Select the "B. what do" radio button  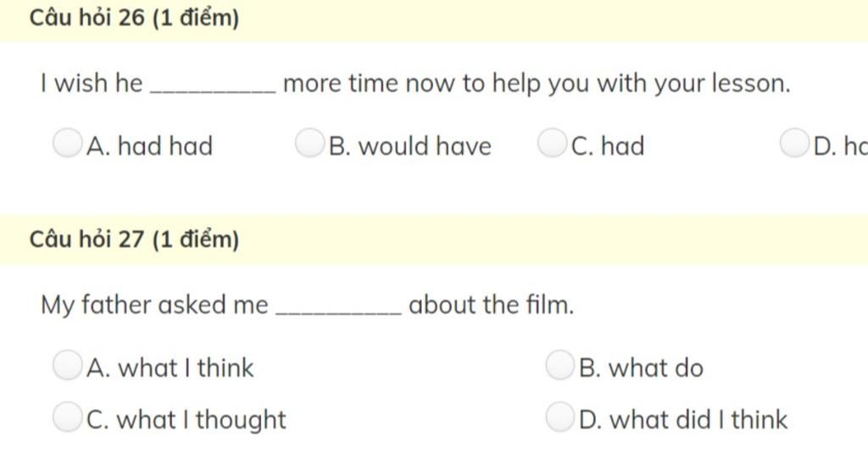pyautogui.click(x=559, y=367)
